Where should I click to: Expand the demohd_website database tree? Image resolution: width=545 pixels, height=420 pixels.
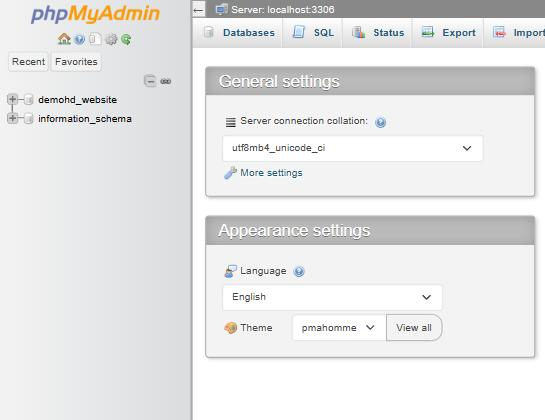[12, 99]
